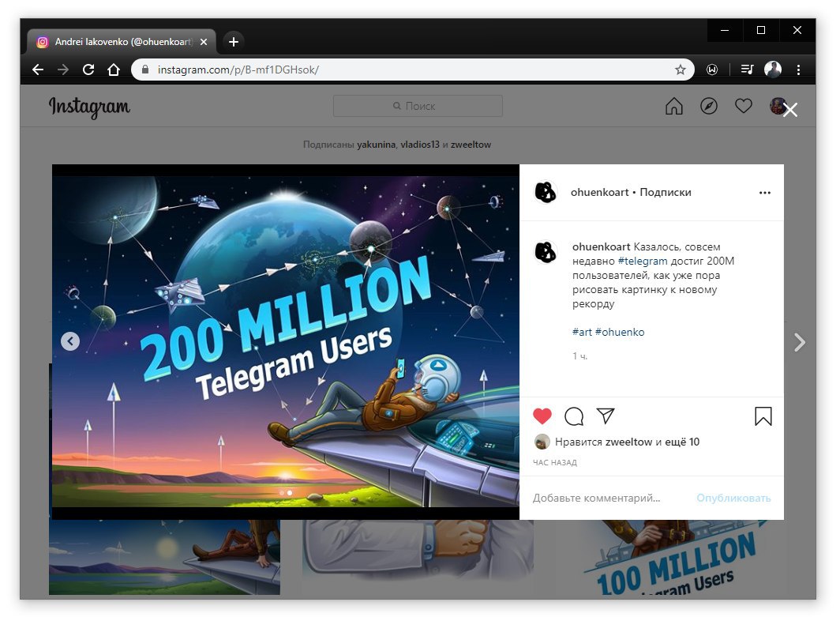
Task: Reload the page
Action: point(88,70)
